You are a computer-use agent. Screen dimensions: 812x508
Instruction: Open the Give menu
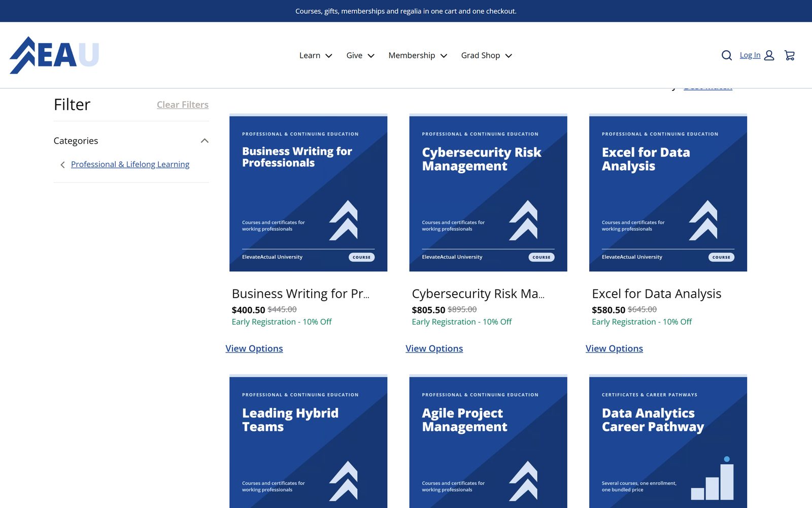tap(360, 55)
